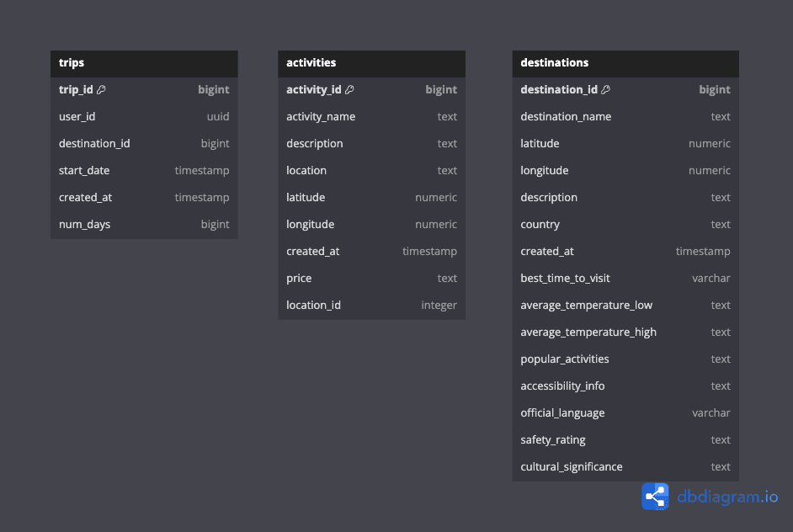Image resolution: width=793 pixels, height=532 pixels.
Task: Click the destination_name field
Action: point(625,116)
